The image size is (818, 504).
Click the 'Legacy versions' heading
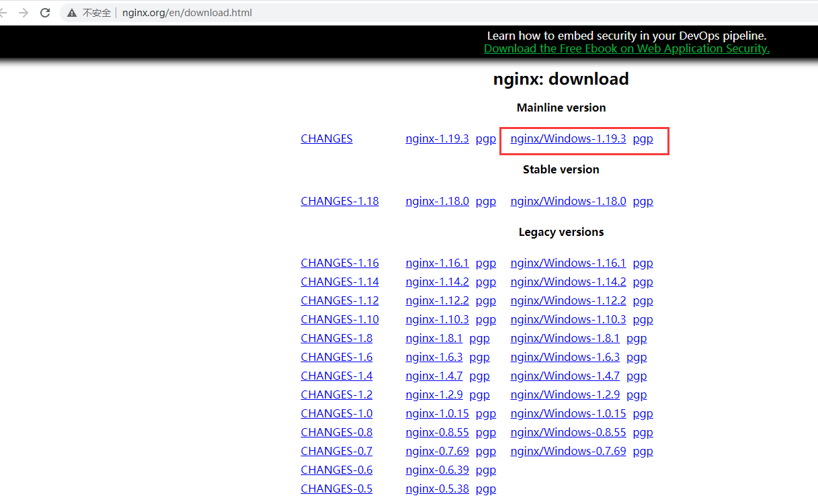coord(561,232)
